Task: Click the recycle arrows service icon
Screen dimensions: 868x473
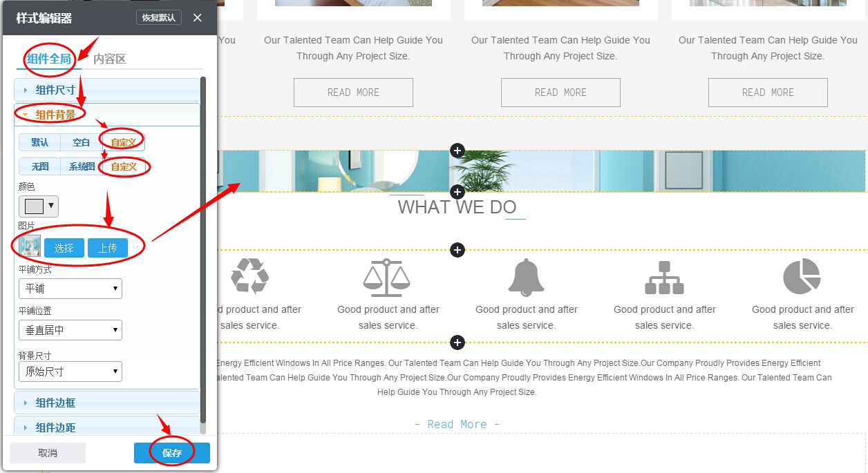Action: coord(249,276)
